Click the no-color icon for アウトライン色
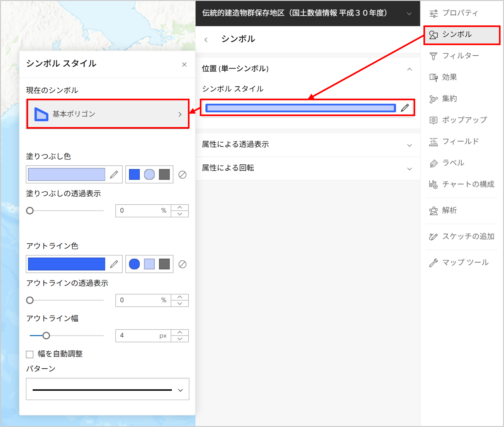Screen dimensions: 504x427 (x=182, y=264)
